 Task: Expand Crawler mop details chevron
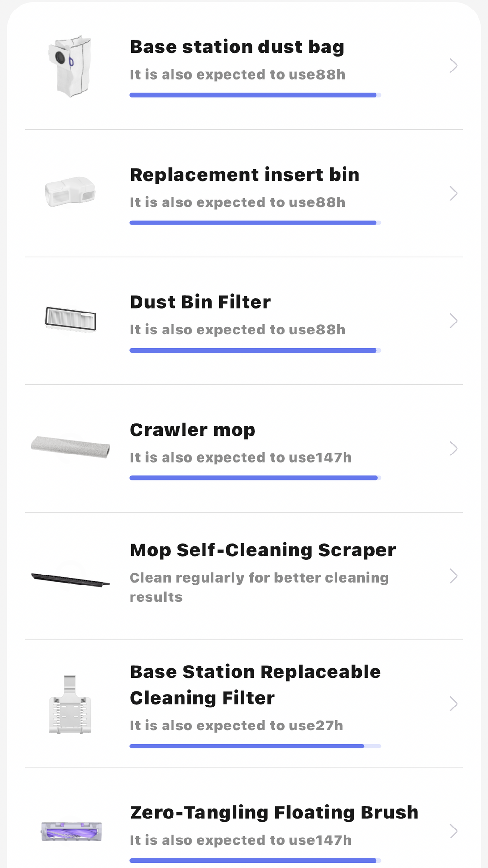coord(453,448)
